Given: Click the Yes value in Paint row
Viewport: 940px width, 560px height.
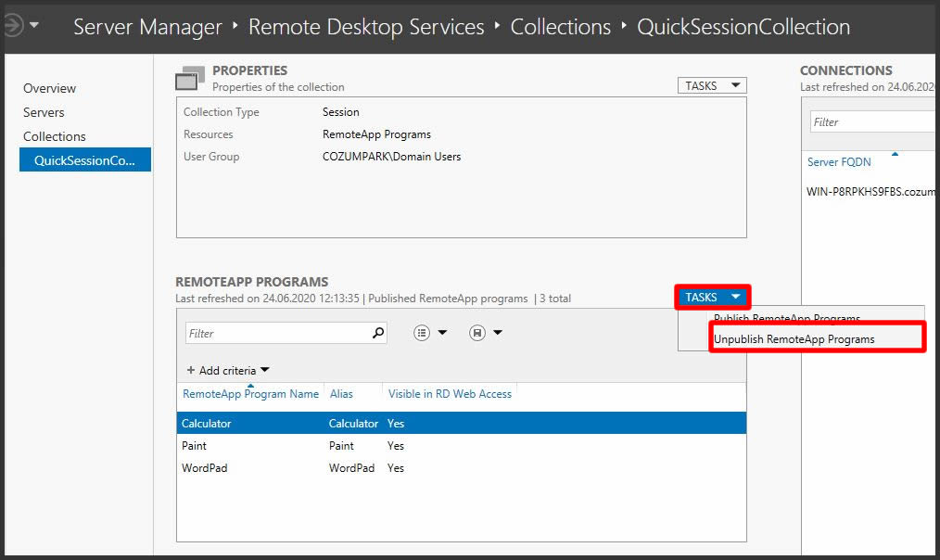Looking at the screenshot, I should pyautogui.click(x=396, y=445).
